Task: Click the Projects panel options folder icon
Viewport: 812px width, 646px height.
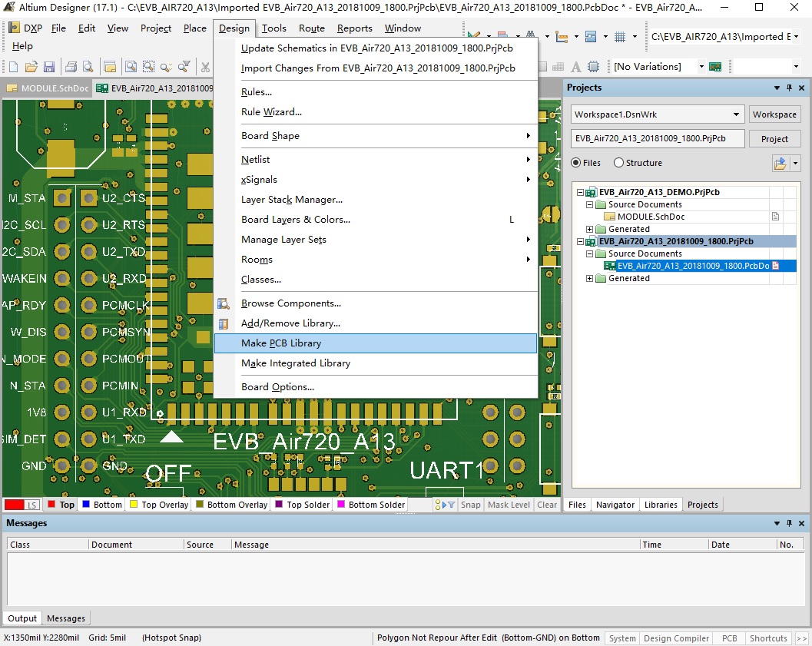Action: tap(780, 164)
